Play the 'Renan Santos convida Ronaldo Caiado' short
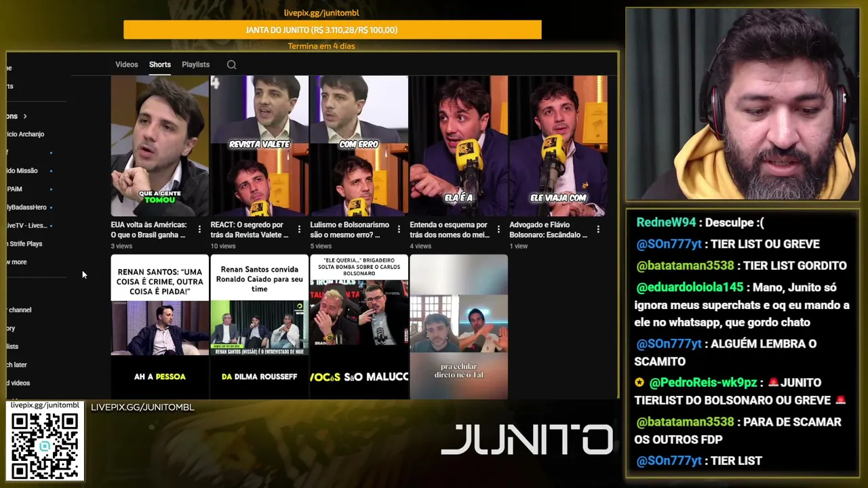 coord(260,327)
